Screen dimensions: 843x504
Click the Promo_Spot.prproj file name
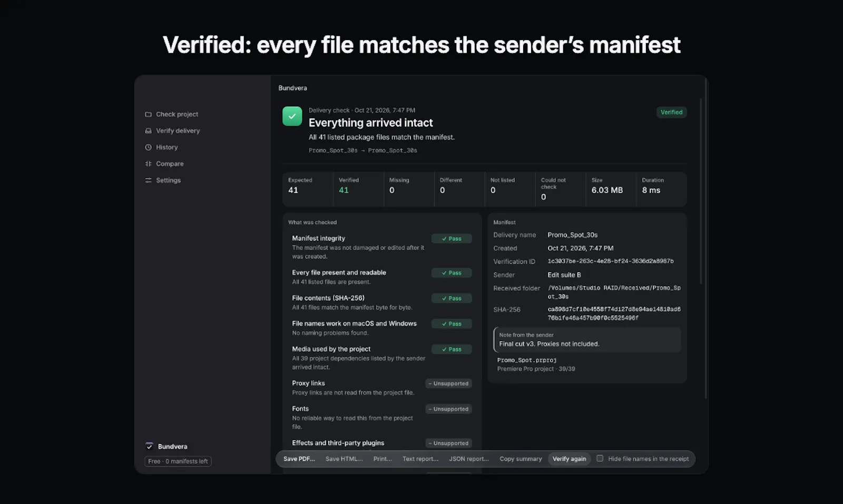tap(527, 360)
